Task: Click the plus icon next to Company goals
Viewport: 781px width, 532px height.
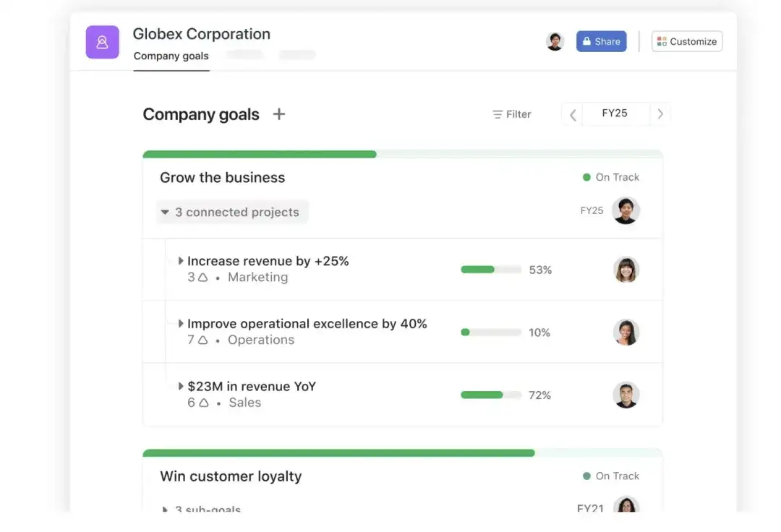Action: (279, 113)
